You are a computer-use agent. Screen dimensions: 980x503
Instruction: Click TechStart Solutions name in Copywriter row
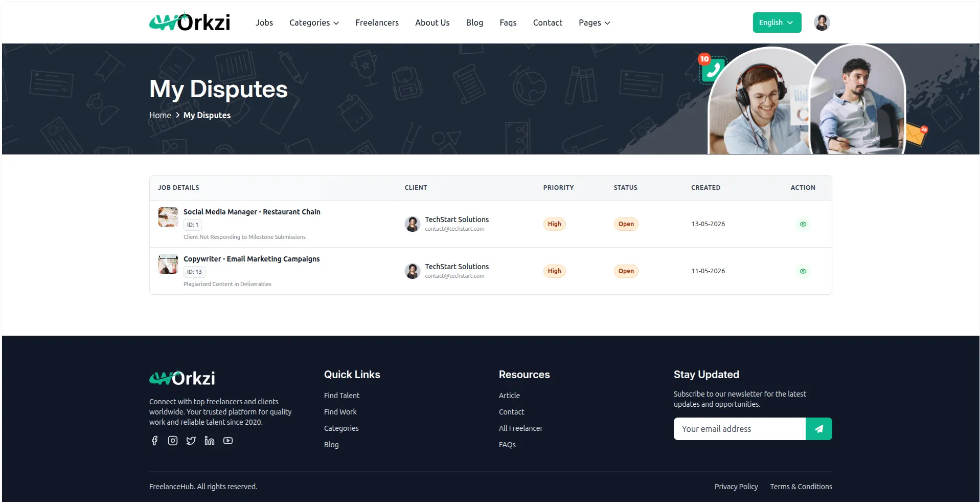(457, 267)
